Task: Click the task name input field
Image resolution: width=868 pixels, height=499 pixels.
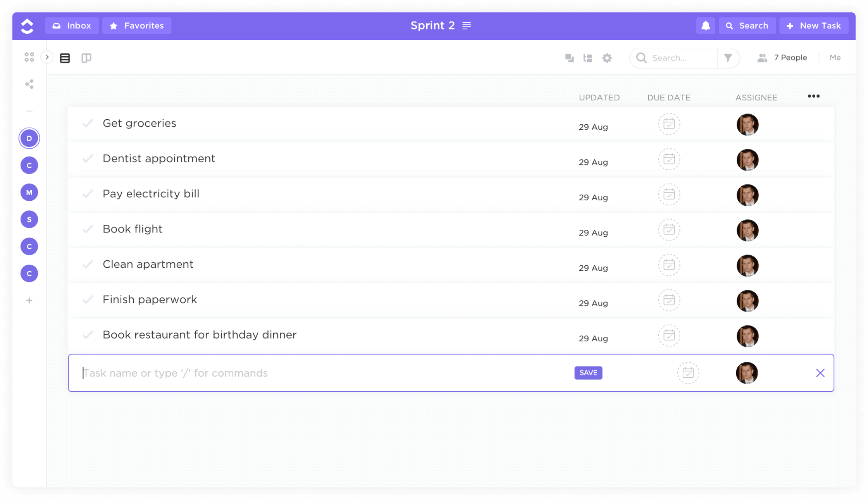Action: pyautogui.click(x=322, y=373)
